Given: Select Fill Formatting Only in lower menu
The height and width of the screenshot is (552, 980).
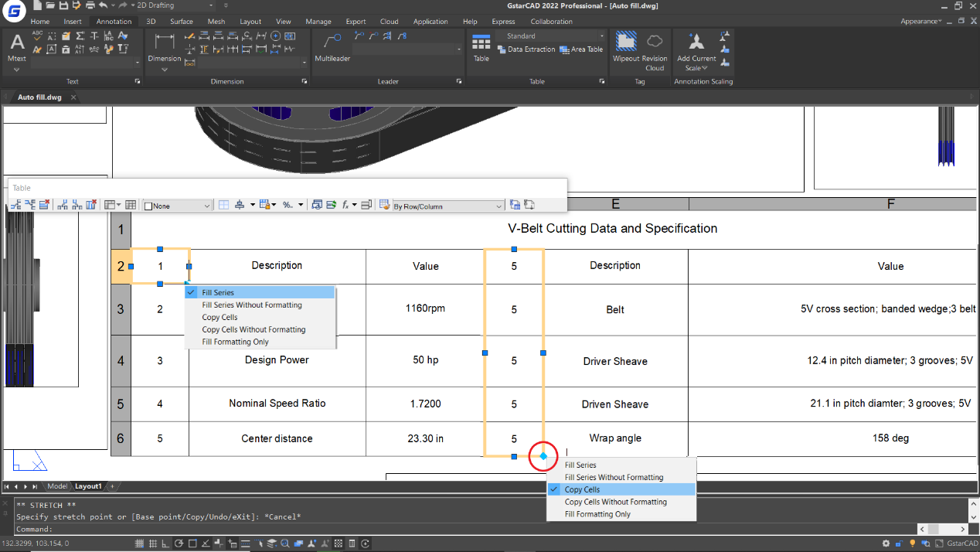Looking at the screenshot, I should (621, 514).
